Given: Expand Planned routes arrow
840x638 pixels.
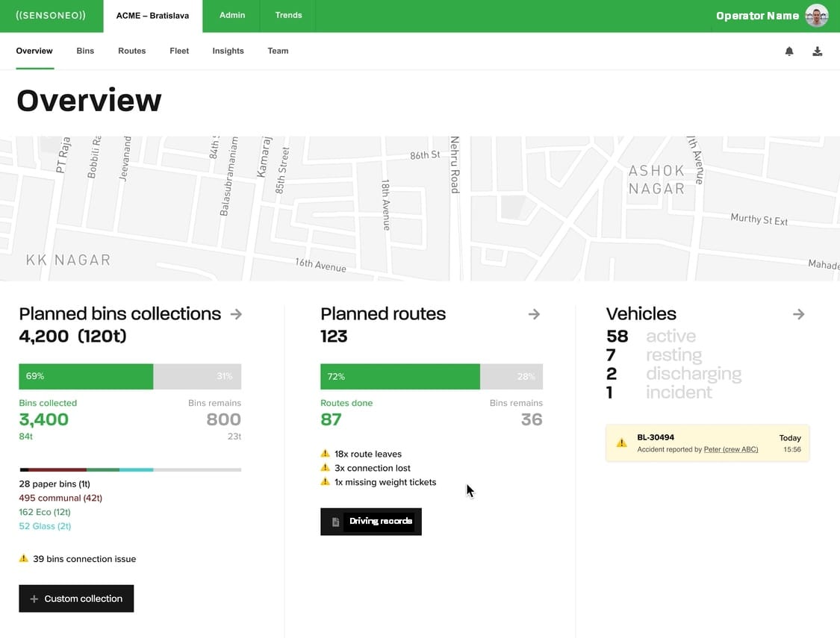Looking at the screenshot, I should (534, 314).
